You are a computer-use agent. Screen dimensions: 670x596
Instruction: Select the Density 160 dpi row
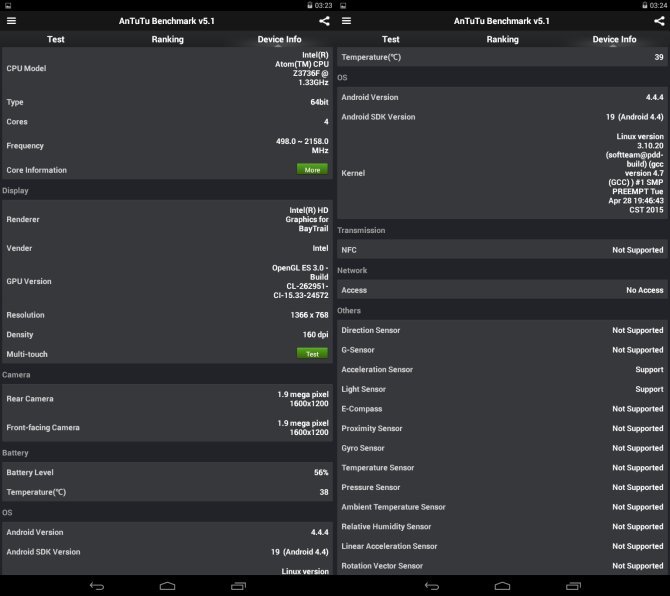click(168, 335)
